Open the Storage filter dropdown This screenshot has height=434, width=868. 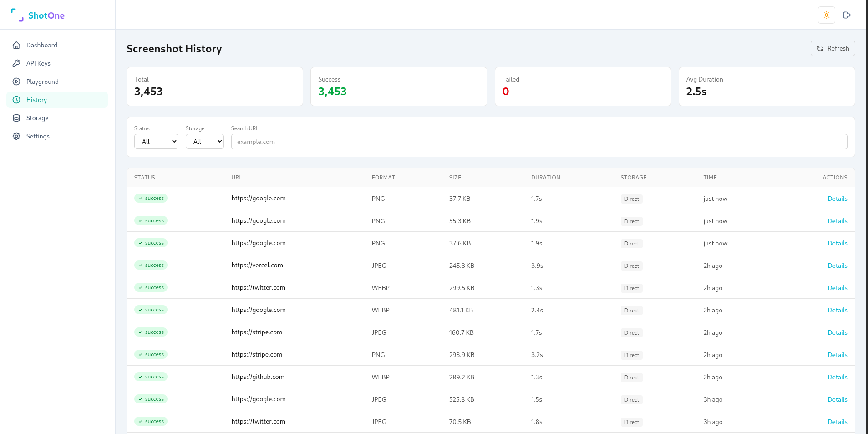204,141
